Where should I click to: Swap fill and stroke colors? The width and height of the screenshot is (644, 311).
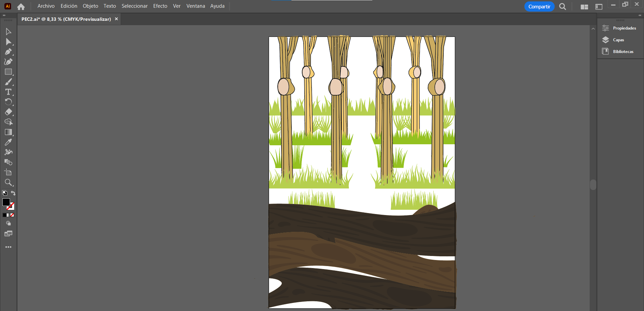click(x=13, y=193)
